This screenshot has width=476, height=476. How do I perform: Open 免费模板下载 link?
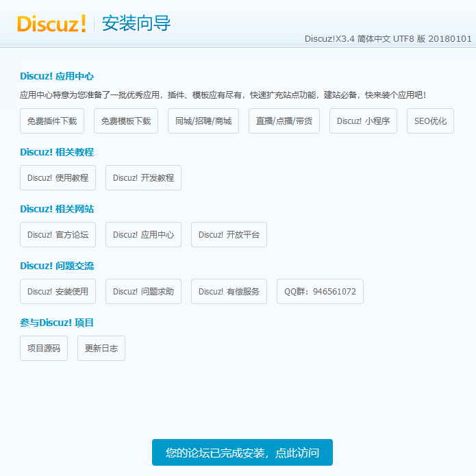126,121
